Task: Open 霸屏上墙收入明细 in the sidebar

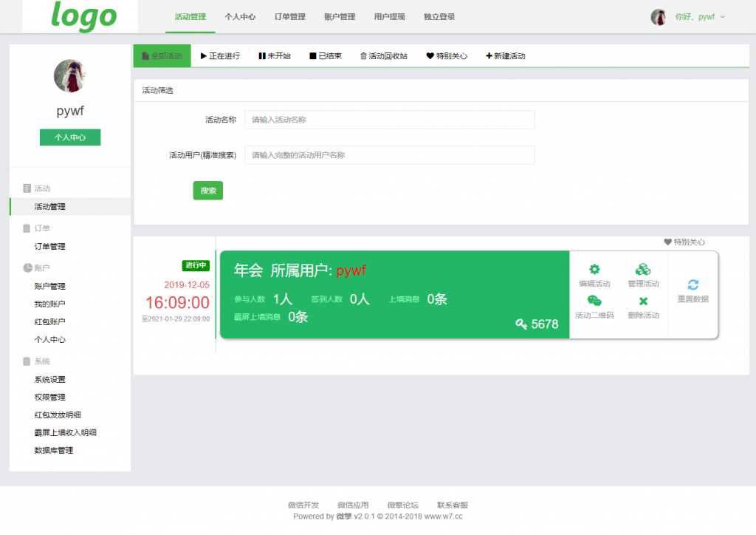Action: pos(66,433)
